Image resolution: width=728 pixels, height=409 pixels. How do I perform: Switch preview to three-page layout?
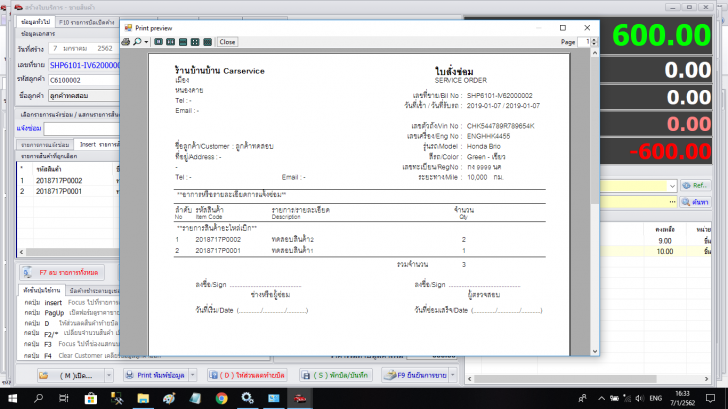tap(183, 42)
